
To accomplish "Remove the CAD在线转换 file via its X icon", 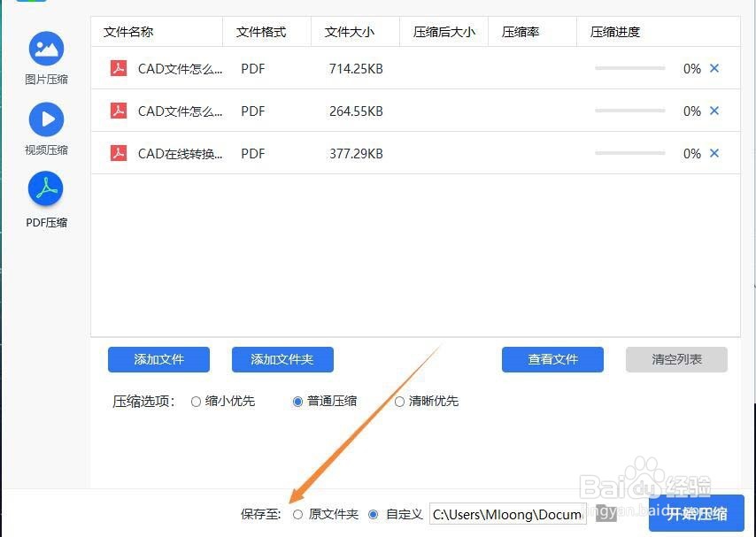I will pos(714,153).
